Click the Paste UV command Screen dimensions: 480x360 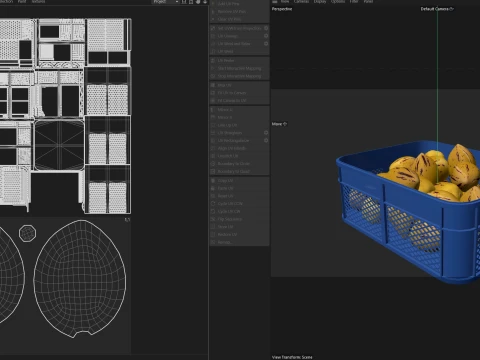[239, 188]
